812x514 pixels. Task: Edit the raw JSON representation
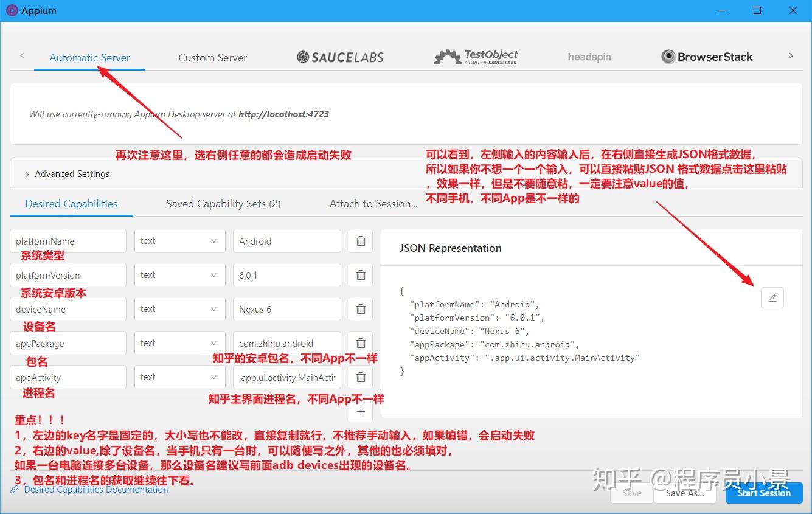click(772, 297)
